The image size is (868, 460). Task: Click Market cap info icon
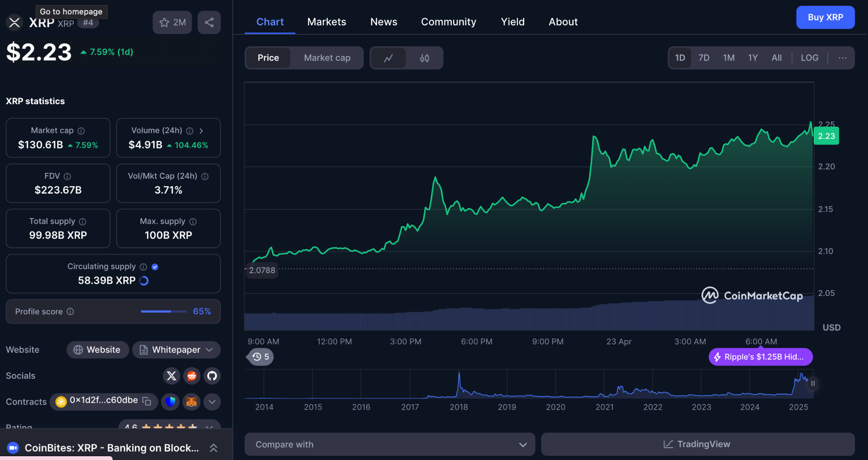point(81,131)
